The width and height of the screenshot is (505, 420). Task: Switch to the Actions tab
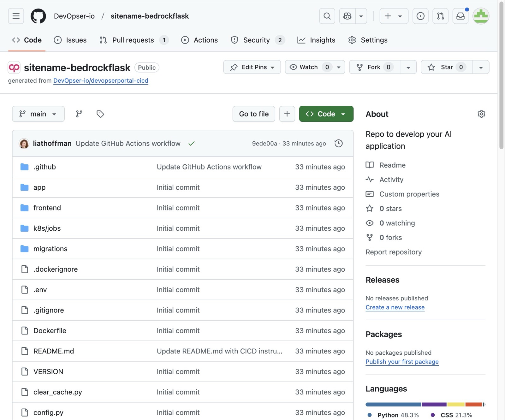click(199, 40)
